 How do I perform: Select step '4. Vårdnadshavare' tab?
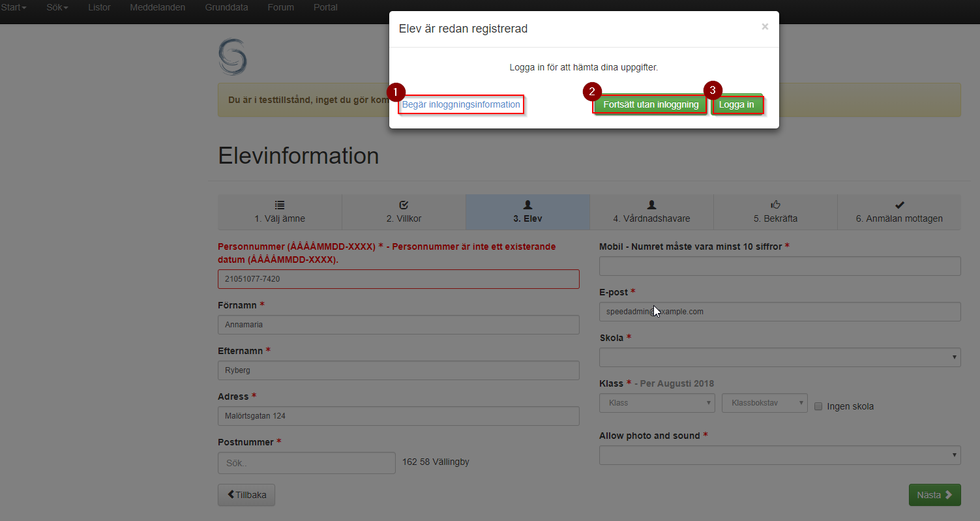tap(651, 212)
